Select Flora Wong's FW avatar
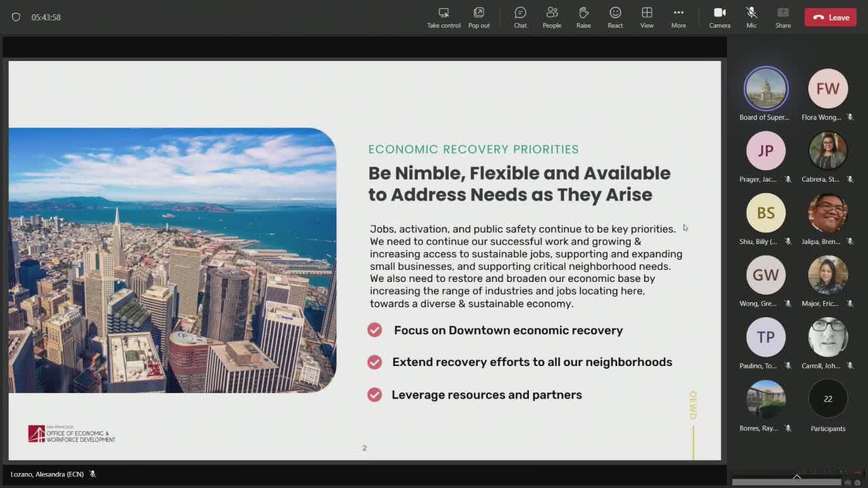Viewport: 868px width, 488px height. point(827,89)
